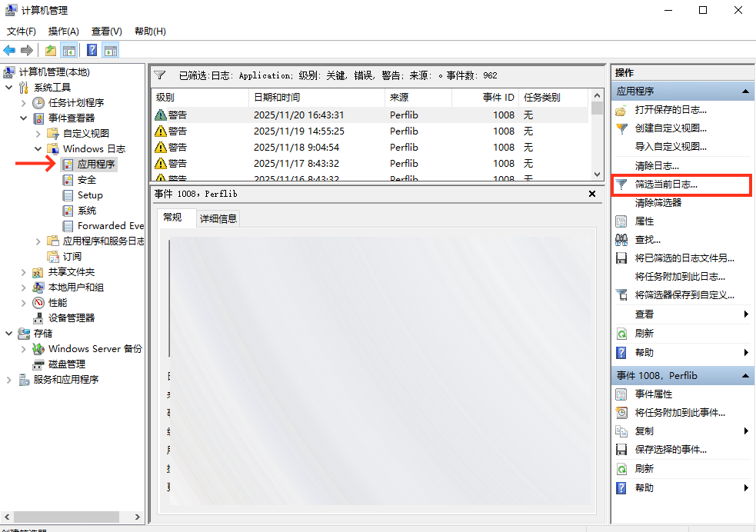Image resolution: width=756 pixels, height=532 pixels.
Task: Expand the 共享文件夹 tree node
Action: coord(23,271)
